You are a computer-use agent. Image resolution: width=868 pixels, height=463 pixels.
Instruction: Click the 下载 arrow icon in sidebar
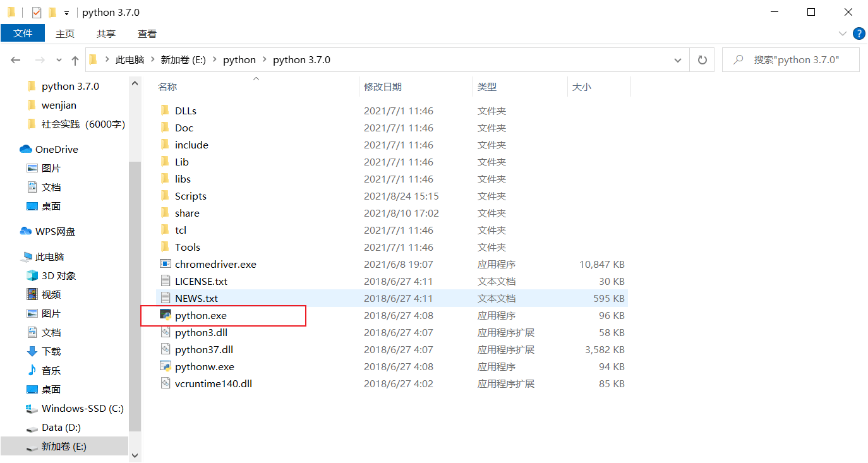click(32, 351)
